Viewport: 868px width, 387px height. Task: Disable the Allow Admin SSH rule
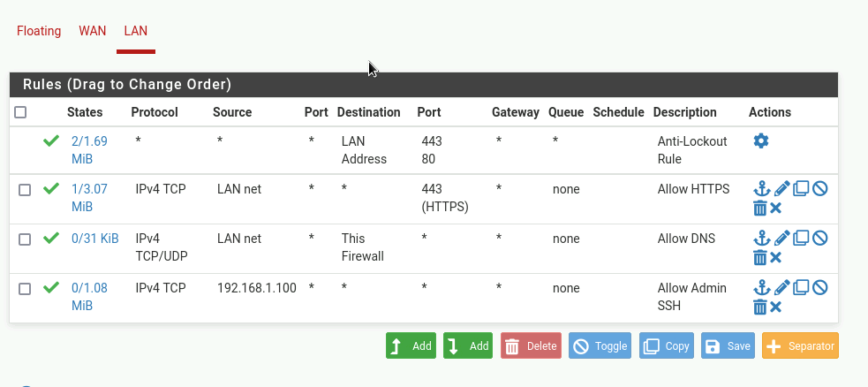click(820, 288)
